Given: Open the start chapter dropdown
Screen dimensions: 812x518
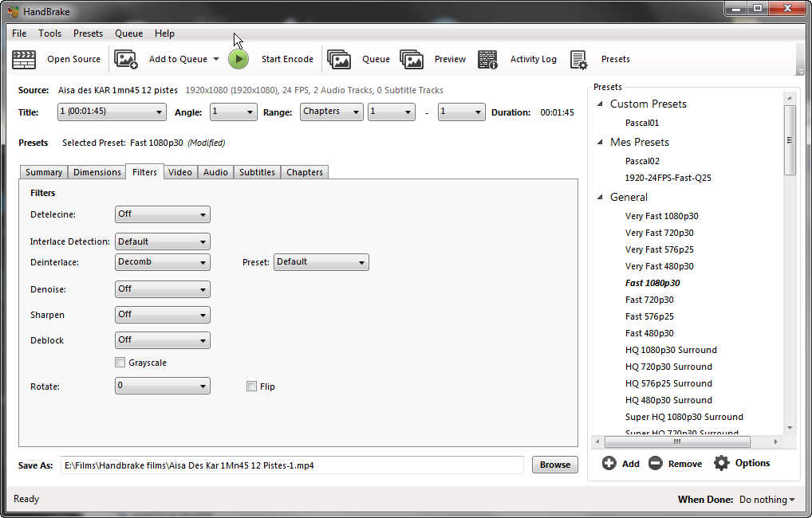Looking at the screenshot, I should (x=392, y=112).
